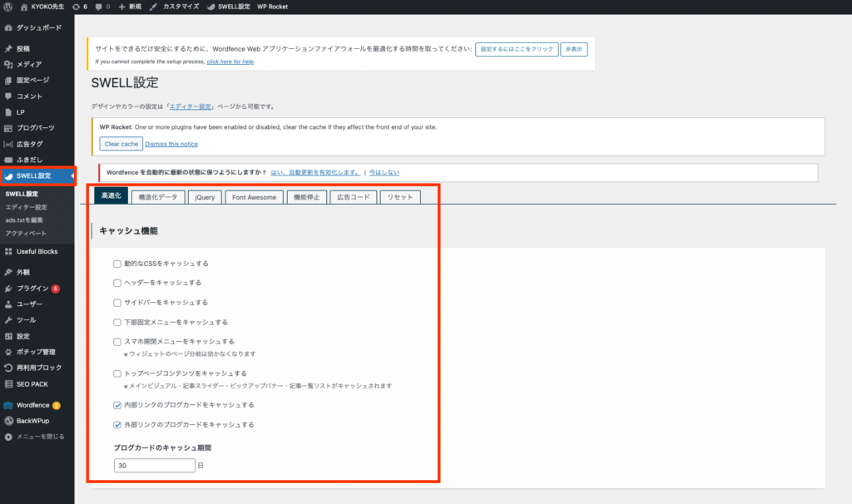852x504 pixels.
Task: Open the click here for help link
Action: point(230,62)
